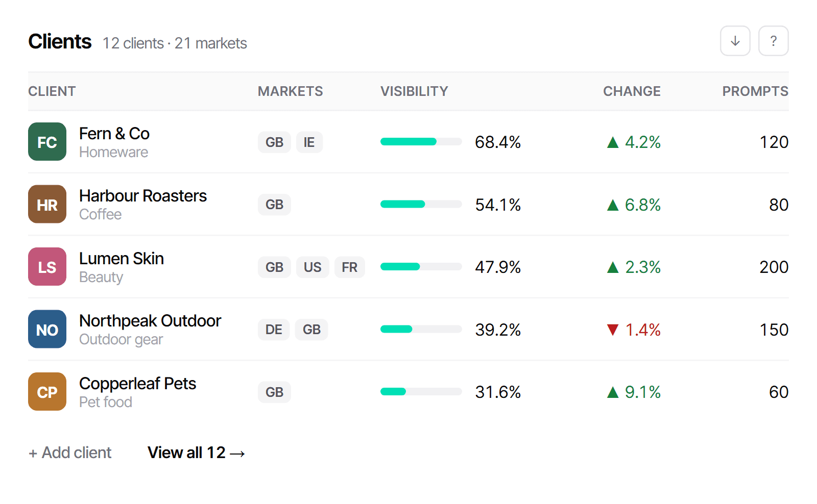Select the GB tag in Lumen Skin row

[x=274, y=267]
